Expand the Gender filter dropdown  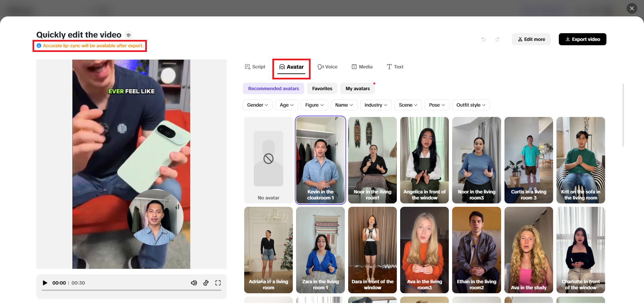[257, 105]
